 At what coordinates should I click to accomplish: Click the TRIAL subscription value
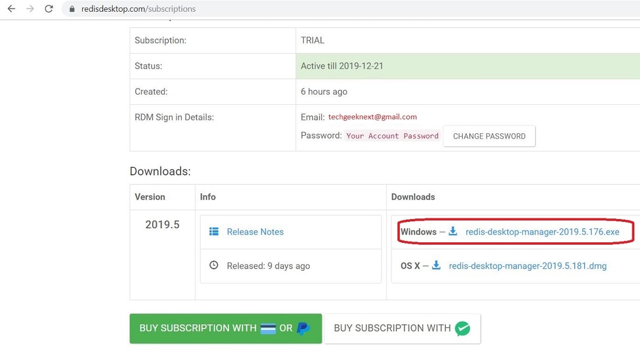312,40
